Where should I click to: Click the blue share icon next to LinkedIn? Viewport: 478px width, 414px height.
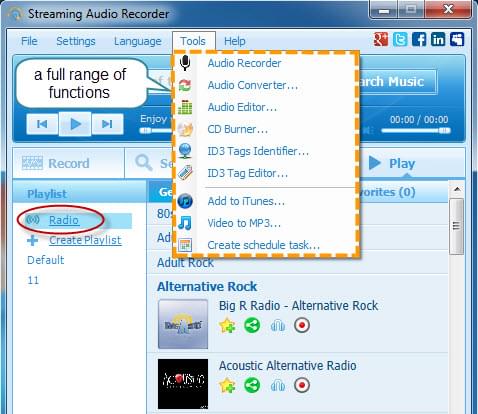click(457, 39)
